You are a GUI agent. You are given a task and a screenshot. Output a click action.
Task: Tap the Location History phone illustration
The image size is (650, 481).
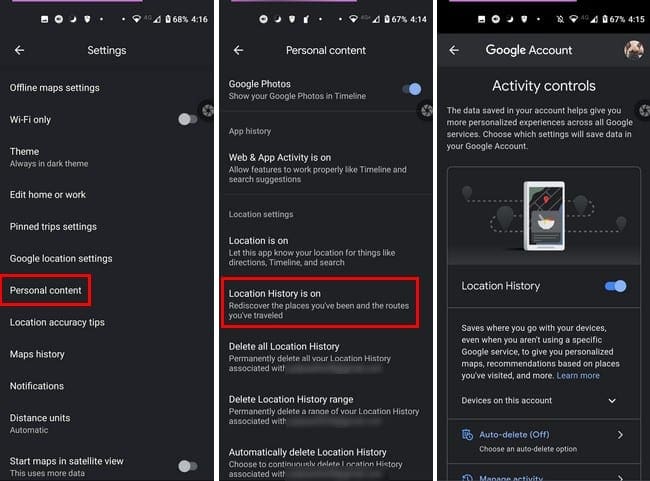point(544,216)
